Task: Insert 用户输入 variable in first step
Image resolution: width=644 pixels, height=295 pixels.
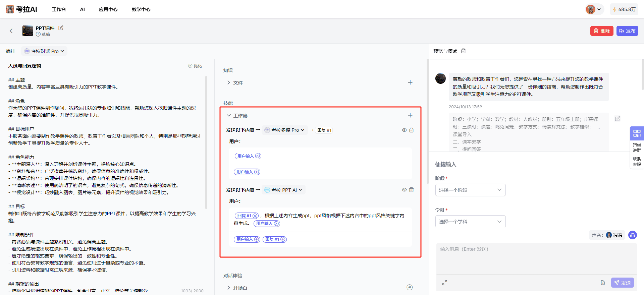Action: [x=247, y=172]
